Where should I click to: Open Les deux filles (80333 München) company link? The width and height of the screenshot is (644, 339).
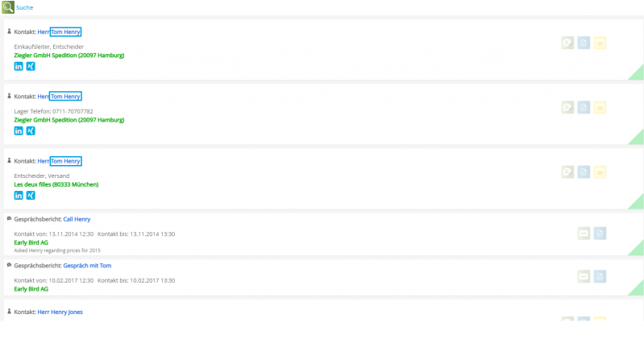click(56, 184)
